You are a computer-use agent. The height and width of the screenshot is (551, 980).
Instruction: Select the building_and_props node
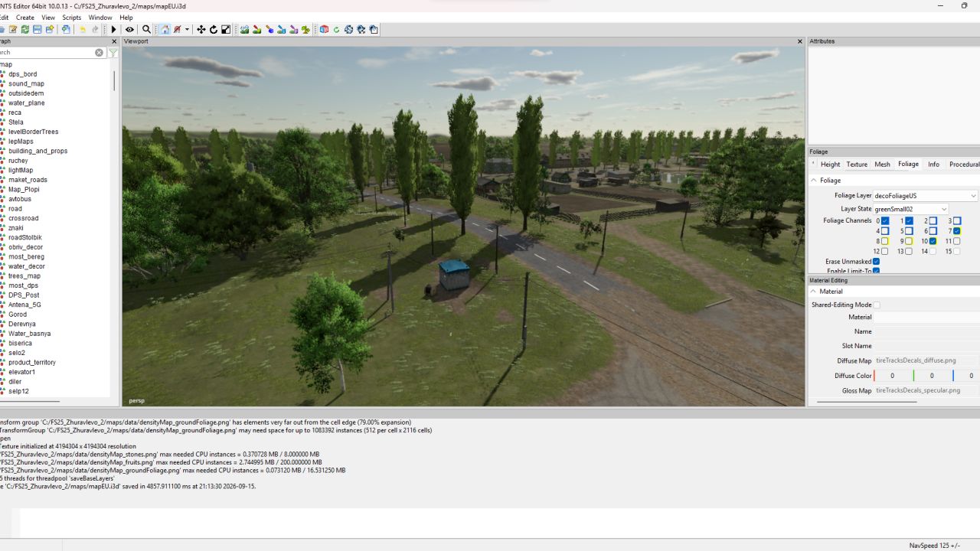tap(38, 152)
